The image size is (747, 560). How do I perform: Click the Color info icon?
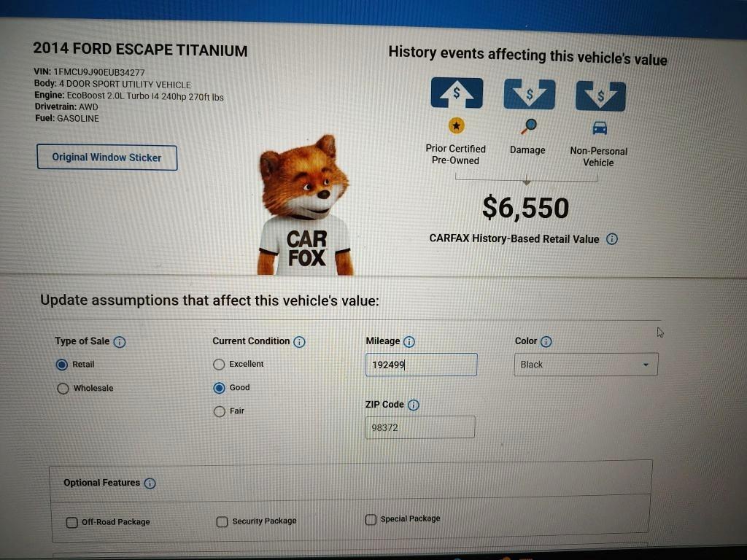(x=546, y=341)
